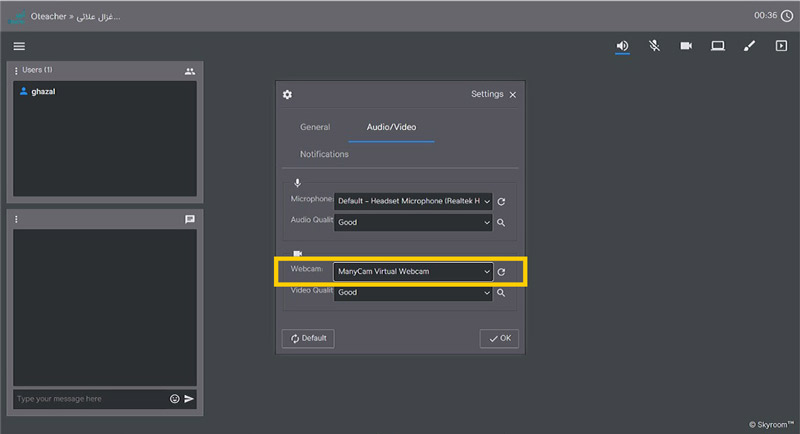The height and width of the screenshot is (434, 800).
Task: Refresh the microphone device list
Action: click(x=501, y=202)
